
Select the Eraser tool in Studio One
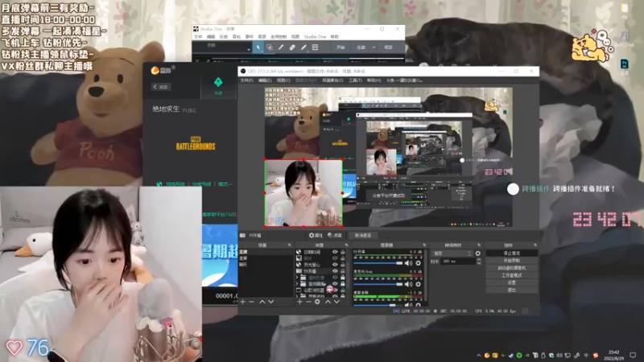292,47
